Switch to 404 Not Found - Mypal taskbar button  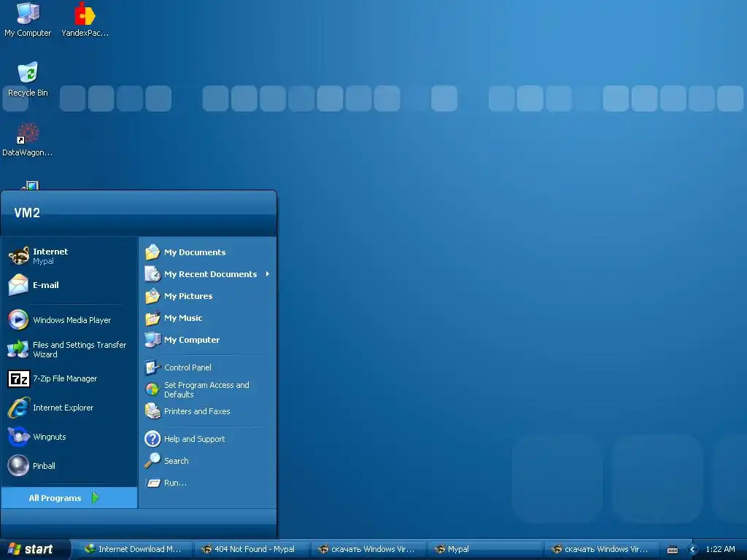[x=252, y=549]
